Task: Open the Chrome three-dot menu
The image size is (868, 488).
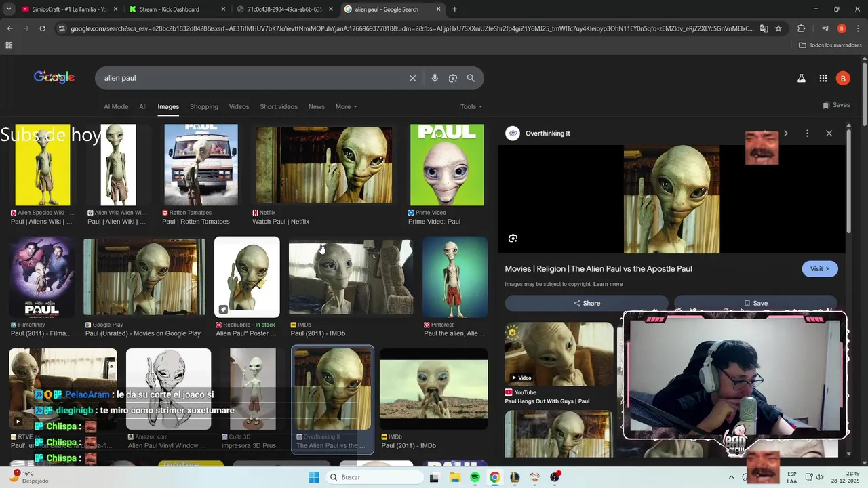Action: 857,28
